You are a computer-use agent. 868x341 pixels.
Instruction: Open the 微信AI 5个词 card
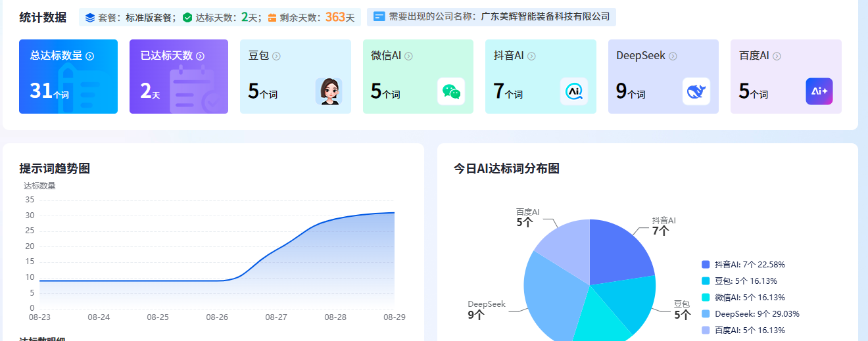[x=418, y=76]
